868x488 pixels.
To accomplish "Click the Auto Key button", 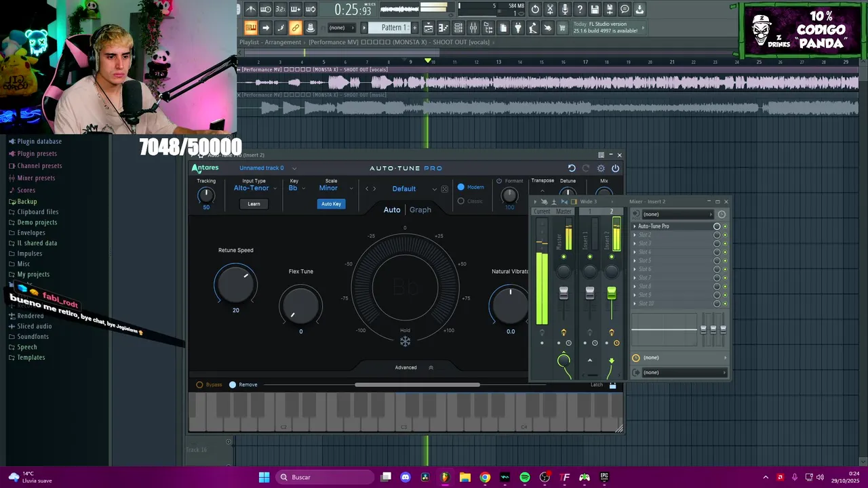I will click(x=331, y=203).
